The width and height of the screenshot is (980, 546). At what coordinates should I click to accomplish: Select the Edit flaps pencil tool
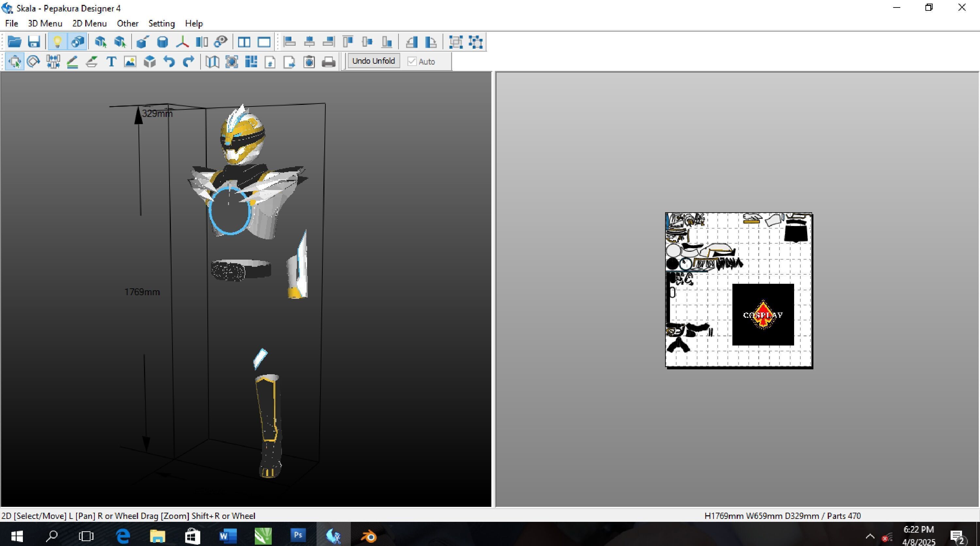[72, 62]
